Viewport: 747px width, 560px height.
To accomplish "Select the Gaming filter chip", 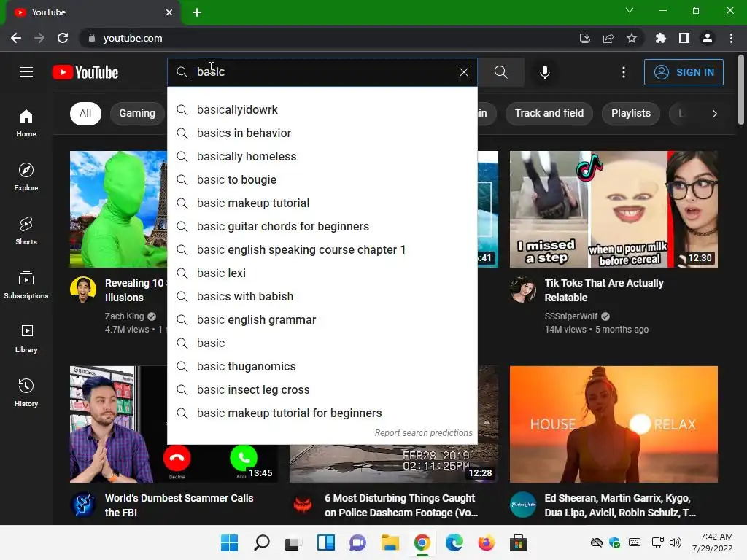I will coord(137,113).
